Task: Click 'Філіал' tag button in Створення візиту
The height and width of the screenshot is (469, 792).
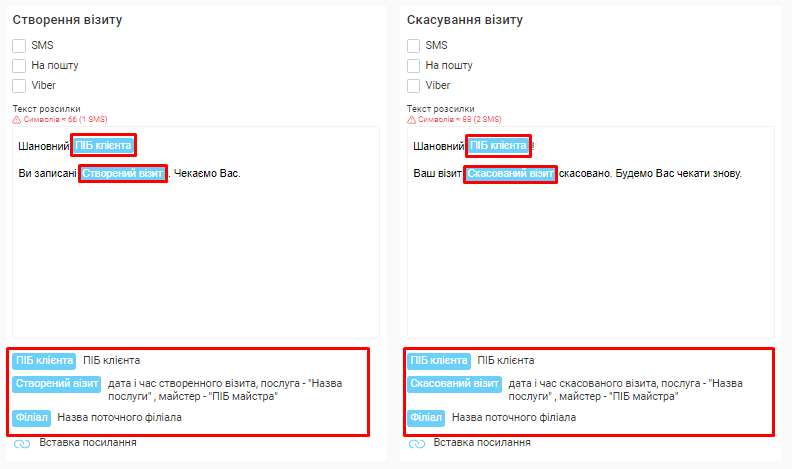Action: [31, 417]
